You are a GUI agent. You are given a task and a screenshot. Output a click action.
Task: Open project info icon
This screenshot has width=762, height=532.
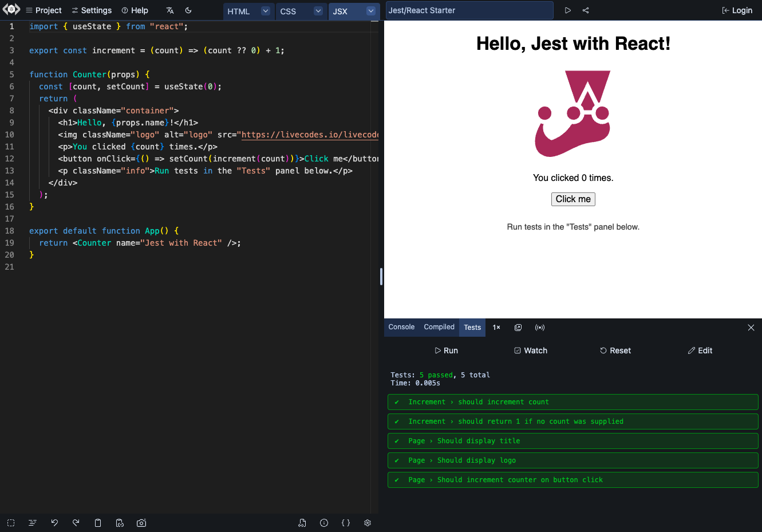point(324,523)
